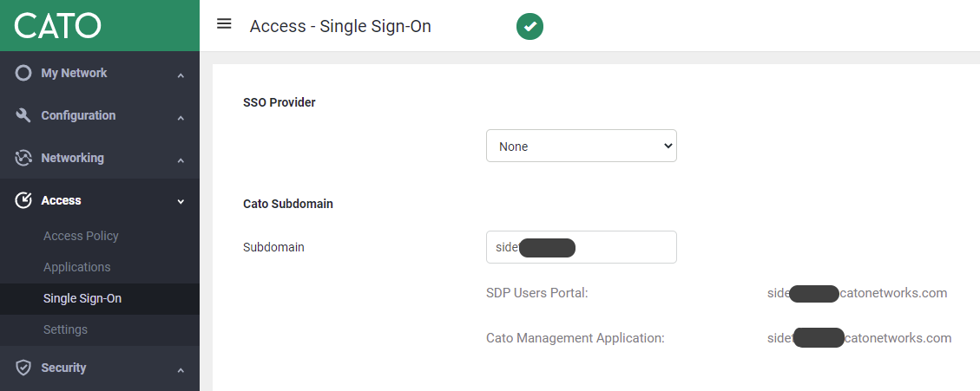The height and width of the screenshot is (391, 980).
Task: Click the SDP Users Portal URL
Action: click(x=857, y=293)
